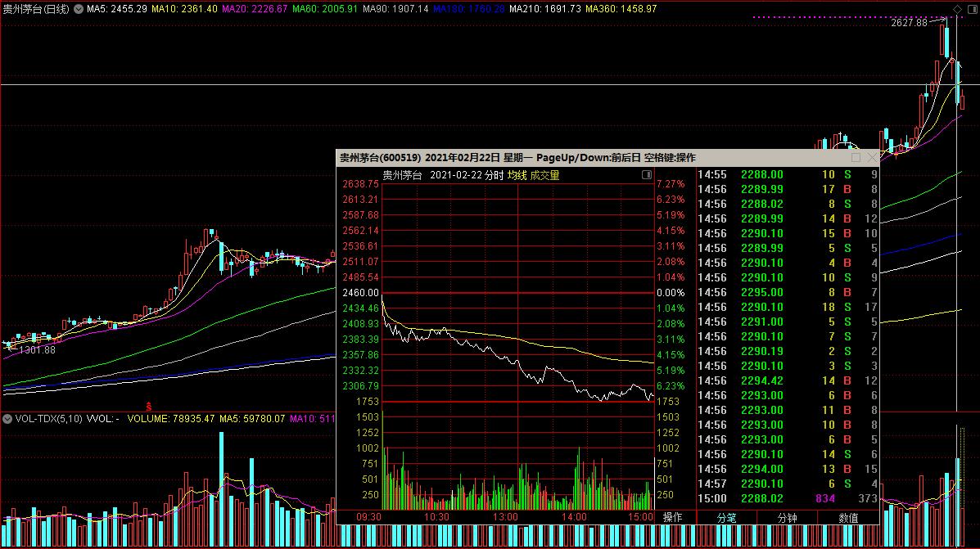The width and height of the screenshot is (980, 549).
Task: Open the dropdown next to 贵州茅台(日线)
Action: [79, 9]
